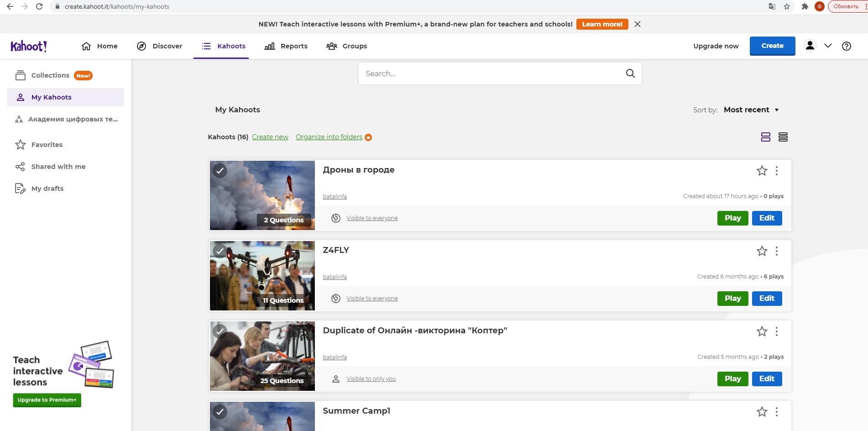Switch to compact list view
Screen dimensions: 868x431
click(783, 137)
